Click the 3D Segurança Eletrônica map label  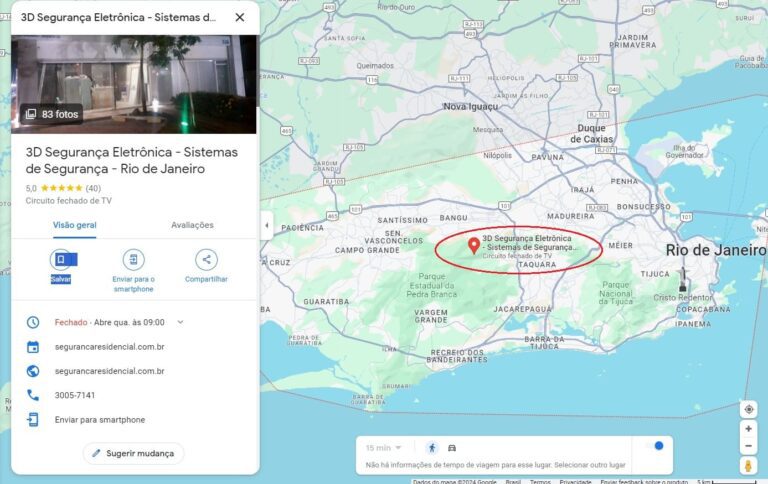click(529, 243)
